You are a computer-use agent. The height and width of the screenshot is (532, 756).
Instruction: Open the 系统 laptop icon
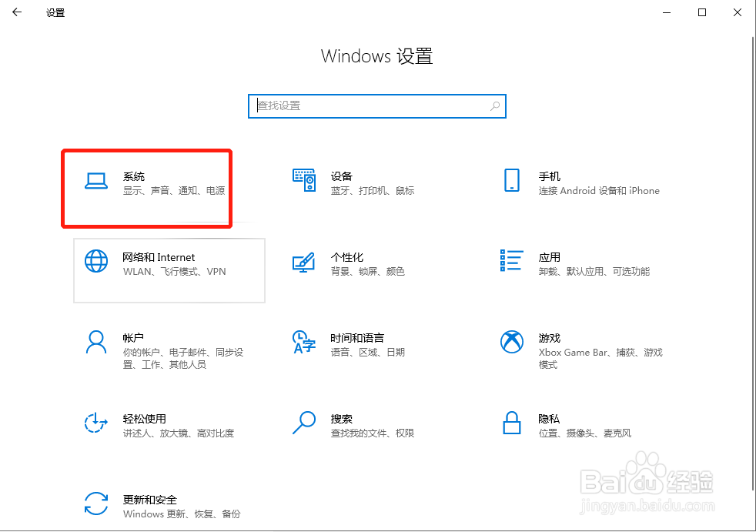96,181
